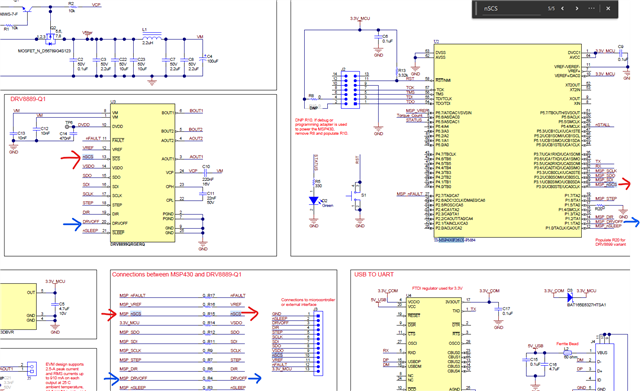The height and width of the screenshot is (391, 640).
Task: Click the 5/5 match counter
Action: (551, 9)
